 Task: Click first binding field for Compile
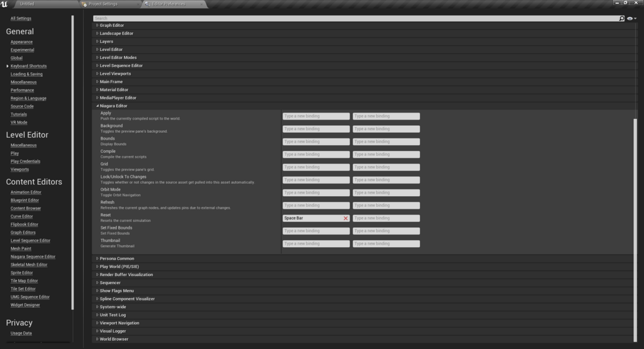point(316,155)
